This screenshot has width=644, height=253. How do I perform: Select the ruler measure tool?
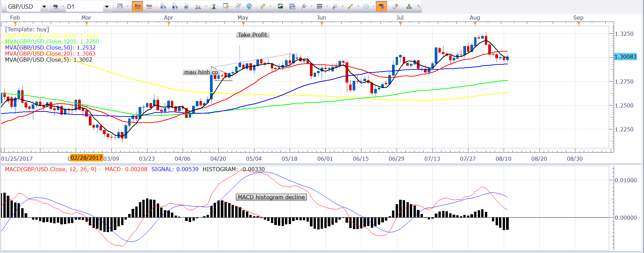[262, 6]
